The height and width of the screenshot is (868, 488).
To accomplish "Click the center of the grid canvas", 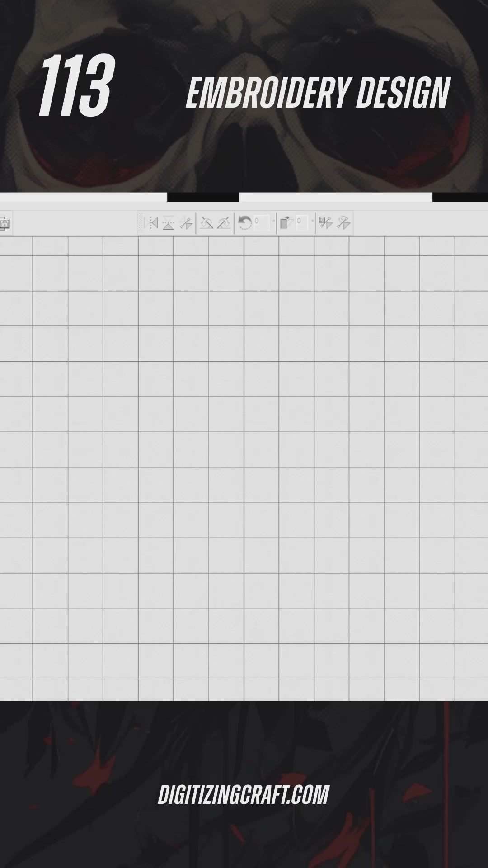I will coord(244,468).
